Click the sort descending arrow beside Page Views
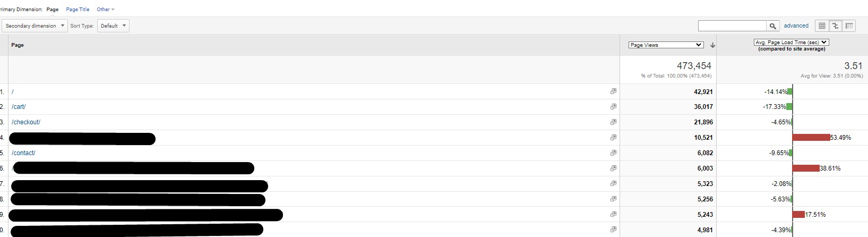This screenshot has height=237, width=868. pyautogui.click(x=712, y=45)
